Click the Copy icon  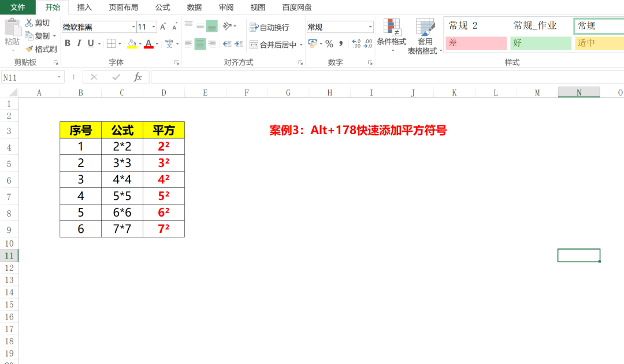[x=29, y=35]
